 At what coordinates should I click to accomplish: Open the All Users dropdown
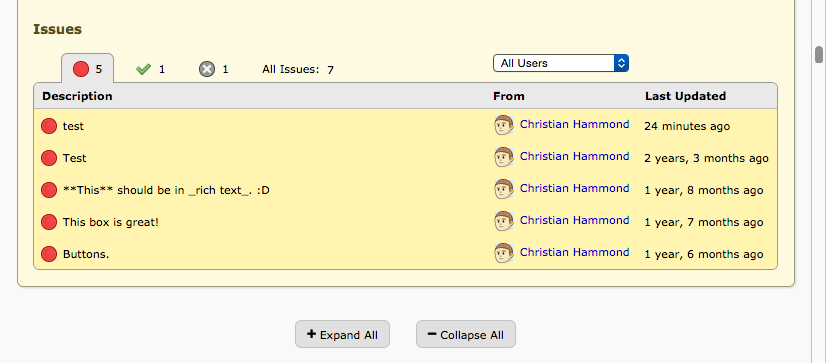click(x=560, y=63)
